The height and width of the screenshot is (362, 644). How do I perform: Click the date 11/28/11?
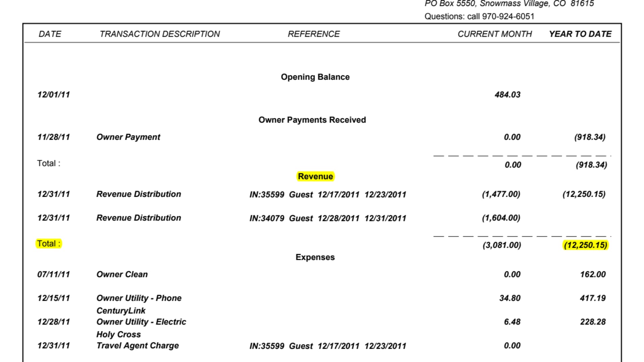point(54,137)
